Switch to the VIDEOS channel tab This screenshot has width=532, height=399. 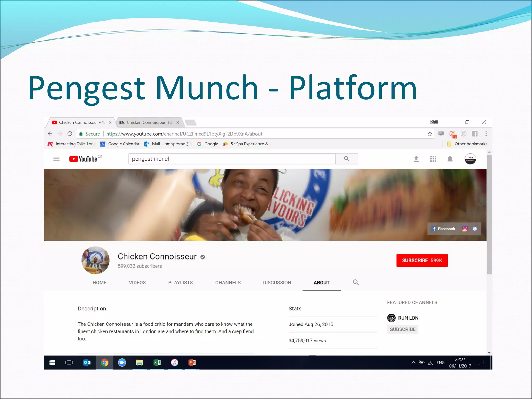[x=137, y=283]
